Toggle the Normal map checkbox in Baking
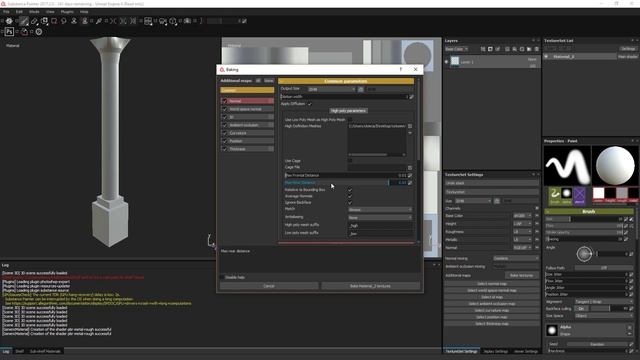 pos(224,101)
